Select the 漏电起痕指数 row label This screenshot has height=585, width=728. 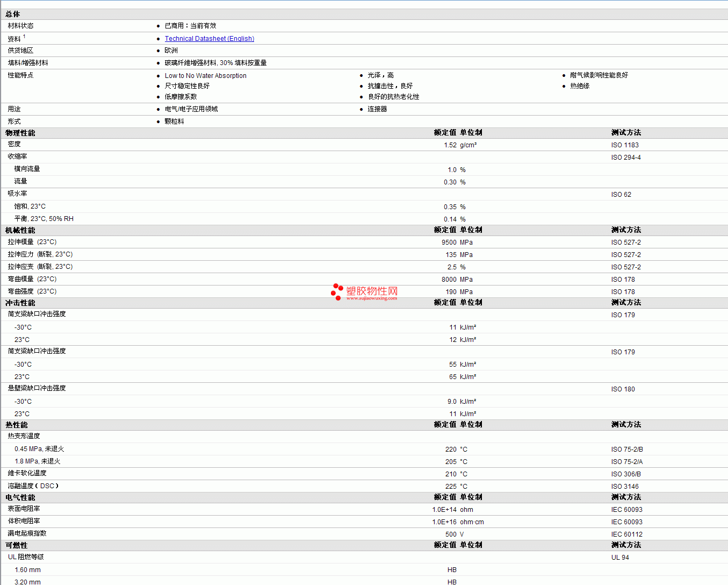[x=27, y=533]
